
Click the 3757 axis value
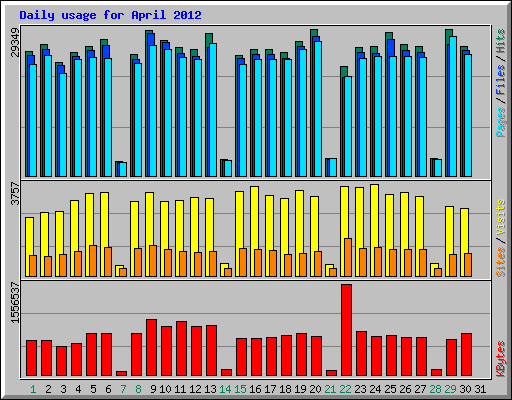coord(15,193)
